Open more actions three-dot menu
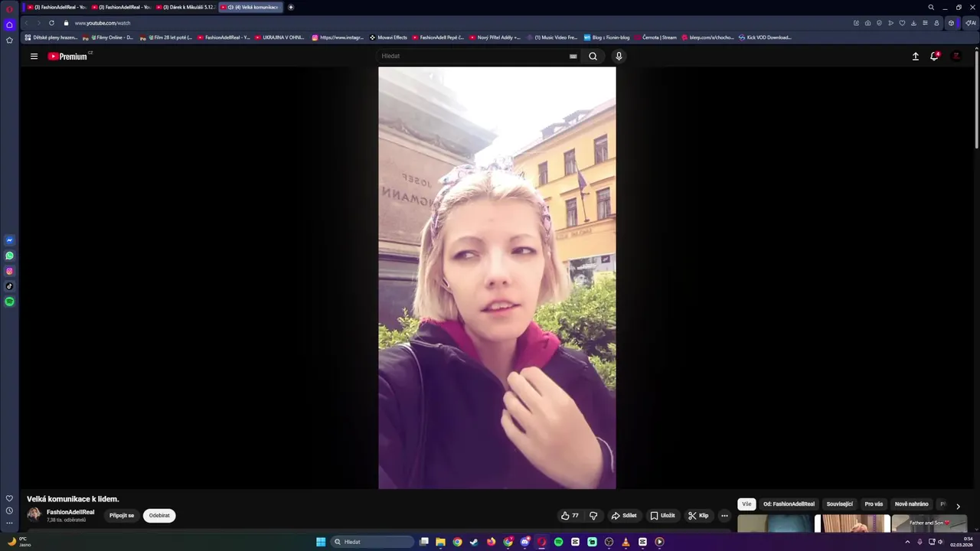Screen dimensions: 980x551 click(x=724, y=516)
